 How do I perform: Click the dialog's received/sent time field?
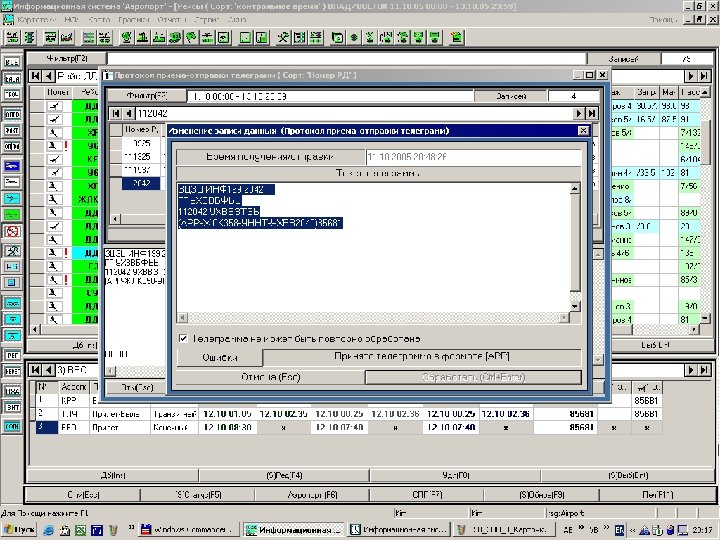click(473, 157)
